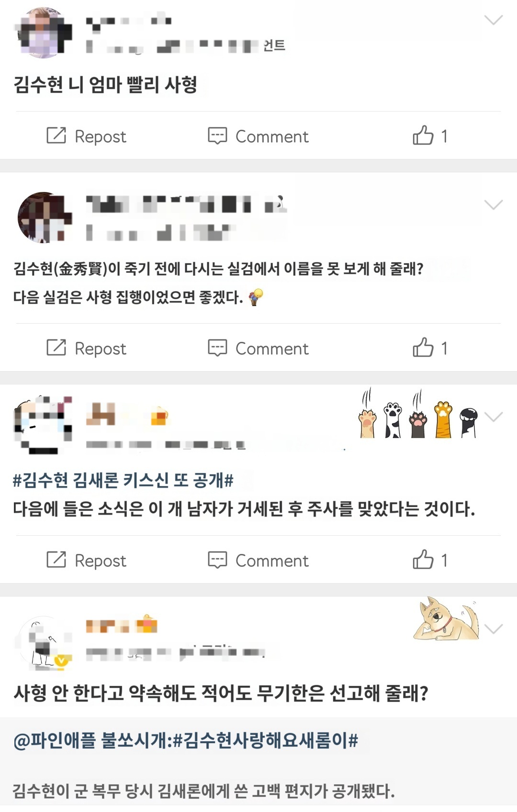The width and height of the screenshot is (517, 812).
Task: Tap Comment icon on first post
Action: (217, 136)
